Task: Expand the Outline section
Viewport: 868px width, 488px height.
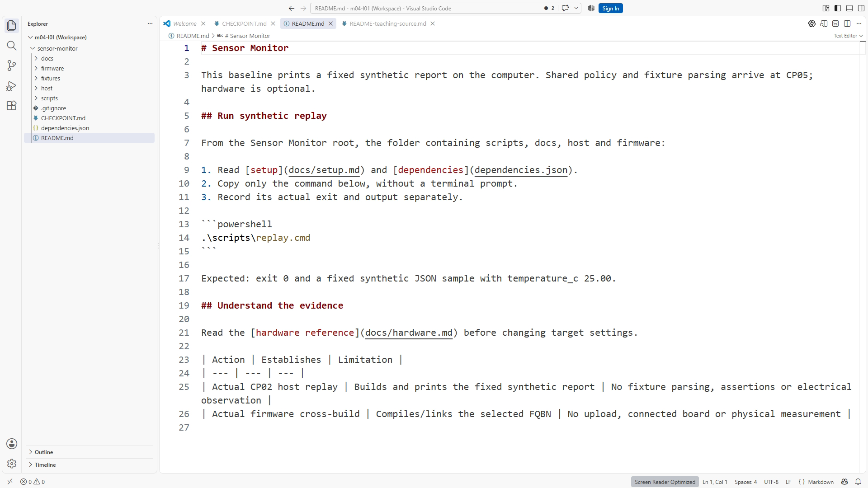Action: 44,452
